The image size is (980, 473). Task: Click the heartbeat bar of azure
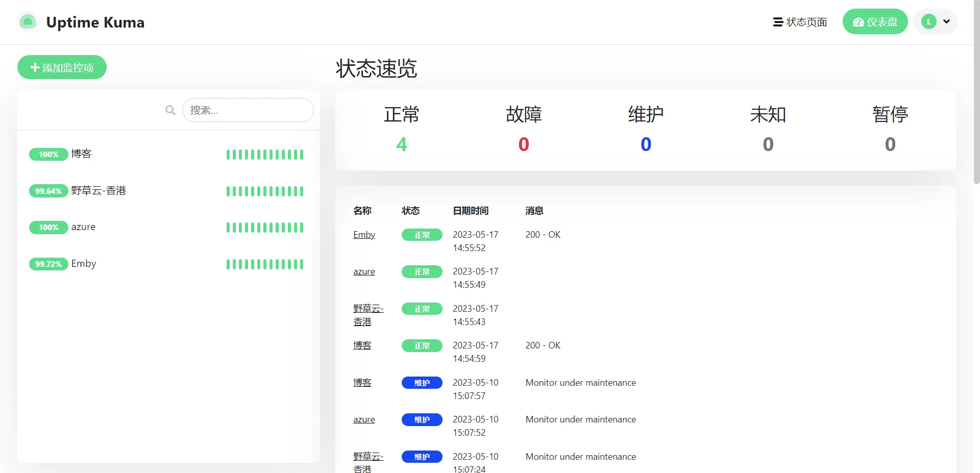265,228
